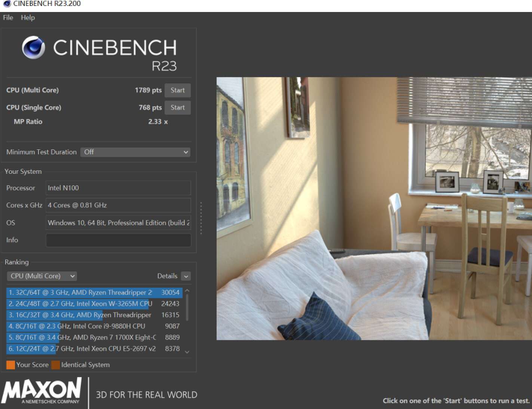Select ranking entry AMD Ryzen 7 1700X

(x=94, y=337)
